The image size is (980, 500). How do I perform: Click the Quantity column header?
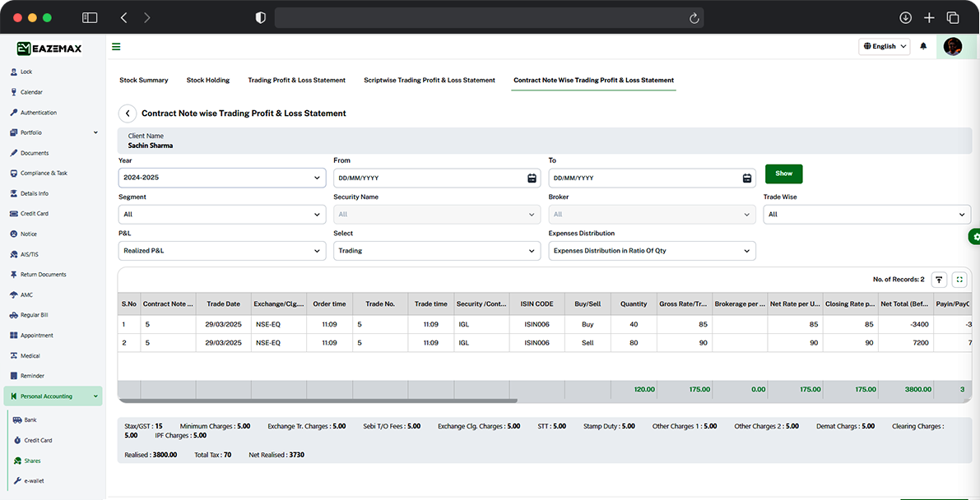pos(634,303)
